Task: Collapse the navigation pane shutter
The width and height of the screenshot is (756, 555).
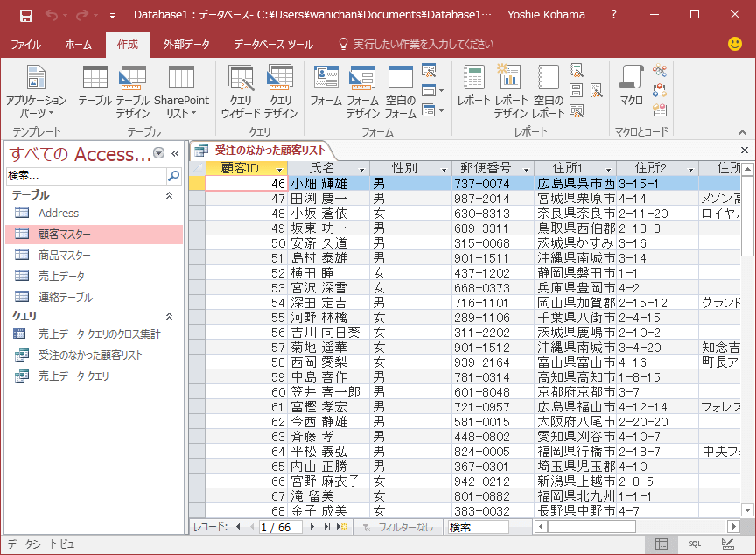Action: coord(175,154)
